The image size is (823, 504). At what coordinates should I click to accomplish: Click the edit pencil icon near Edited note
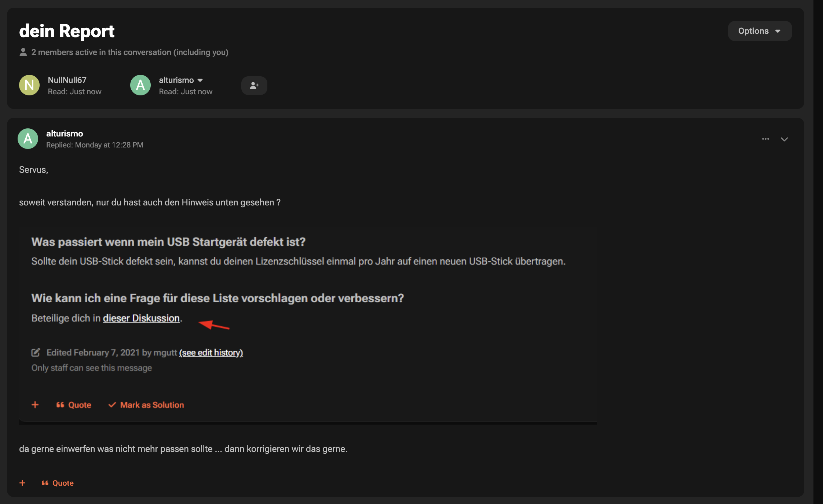pos(36,353)
